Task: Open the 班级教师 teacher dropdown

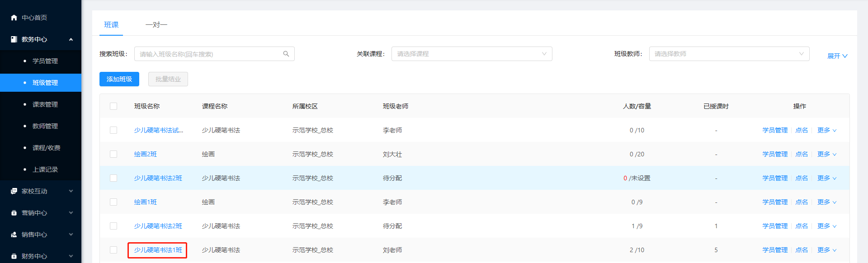Action: (x=729, y=54)
